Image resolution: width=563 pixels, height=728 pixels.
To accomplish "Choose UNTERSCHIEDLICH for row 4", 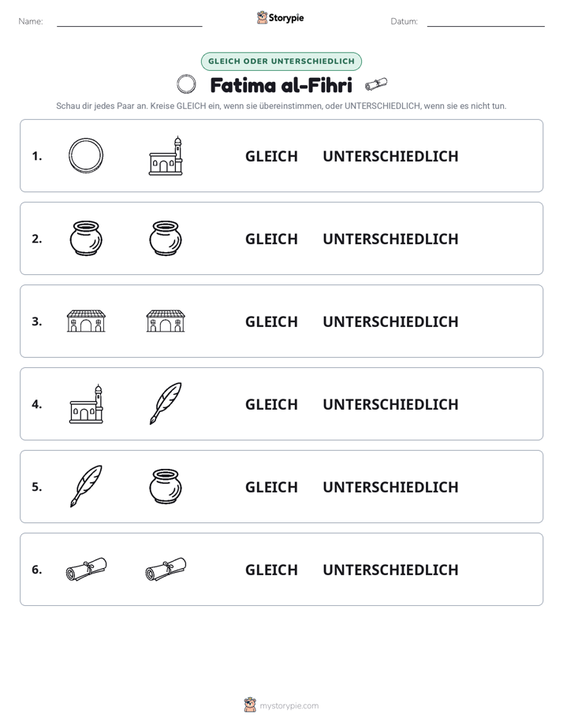I will tap(390, 404).
